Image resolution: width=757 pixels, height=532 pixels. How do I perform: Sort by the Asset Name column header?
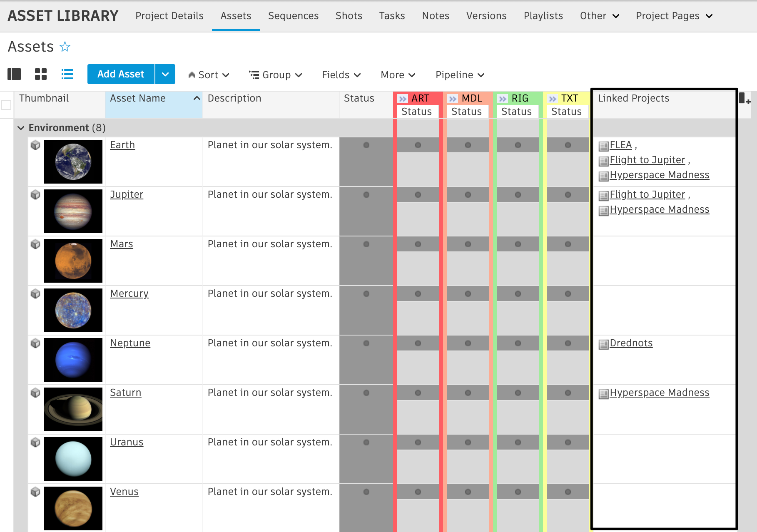pos(154,105)
